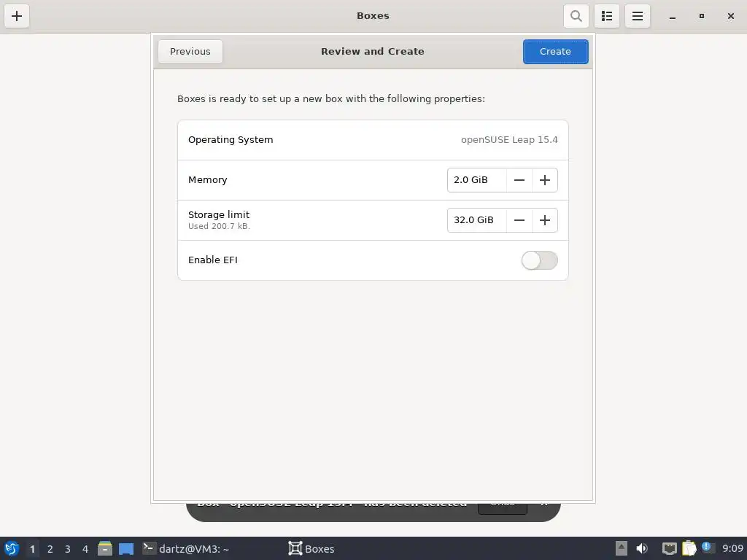The image size is (747, 560).
Task: Click the new box plus icon
Action: click(17, 16)
